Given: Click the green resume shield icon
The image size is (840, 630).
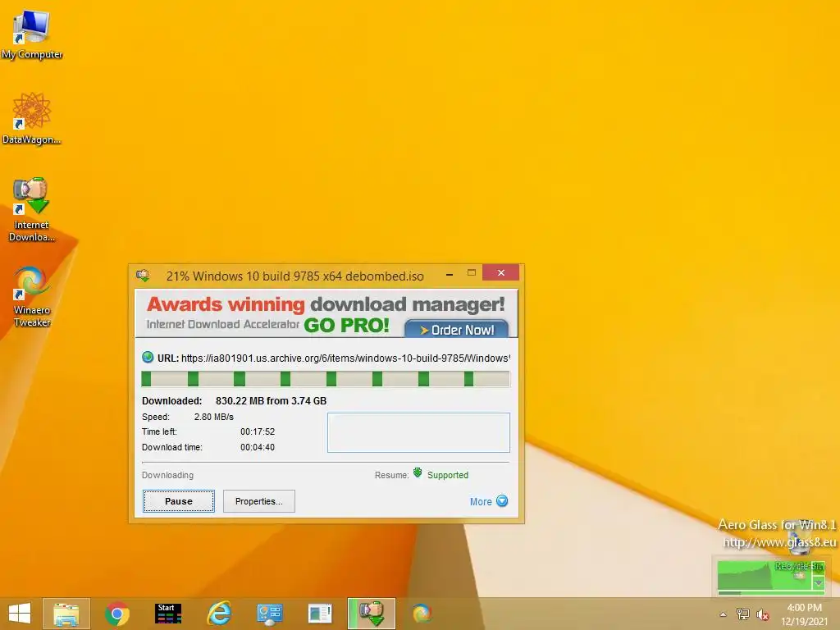Looking at the screenshot, I should tap(418, 473).
